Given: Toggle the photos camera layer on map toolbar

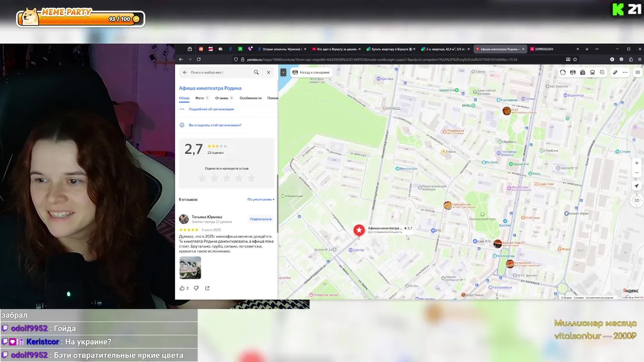Looking at the screenshot, I should (583, 72).
